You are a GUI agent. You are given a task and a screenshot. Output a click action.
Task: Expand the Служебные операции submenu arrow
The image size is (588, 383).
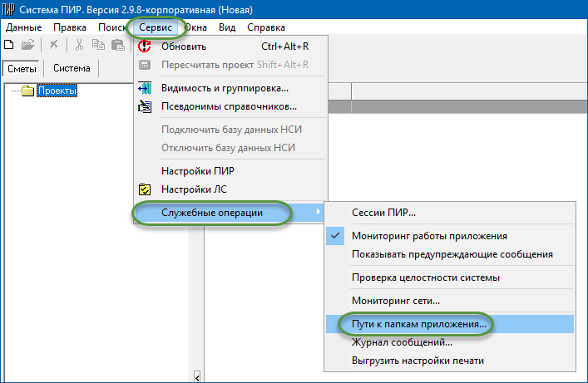[318, 212]
